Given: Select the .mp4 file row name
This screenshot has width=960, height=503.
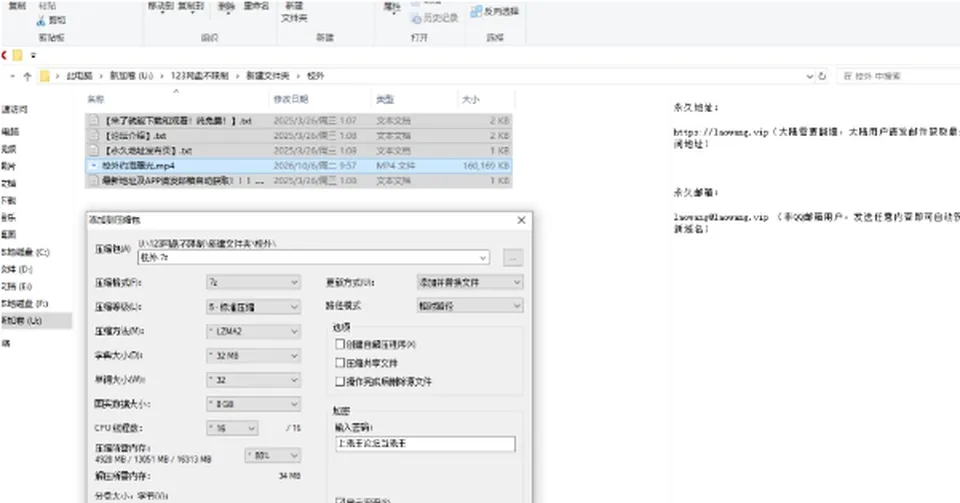Looking at the screenshot, I should tap(138, 166).
